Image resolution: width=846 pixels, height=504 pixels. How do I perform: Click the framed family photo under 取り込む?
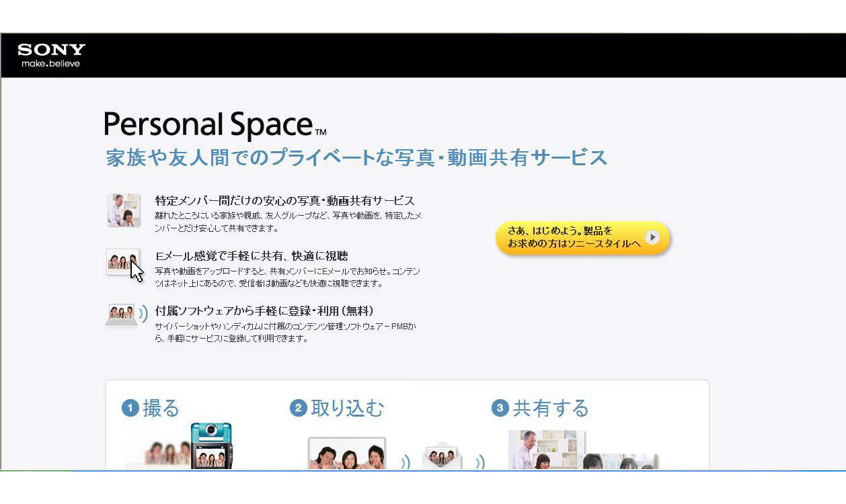point(347,453)
